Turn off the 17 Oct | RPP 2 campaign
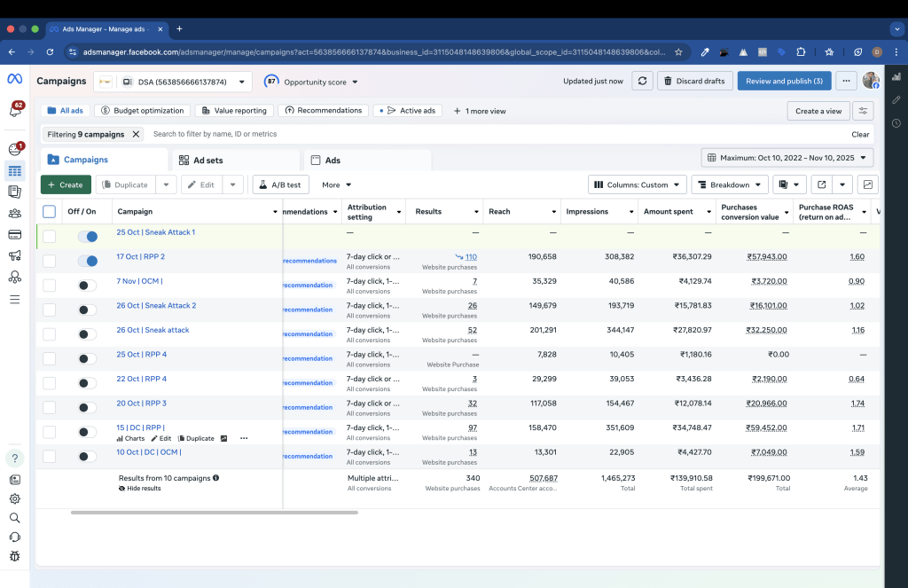The image size is (908, 588). 87,261
